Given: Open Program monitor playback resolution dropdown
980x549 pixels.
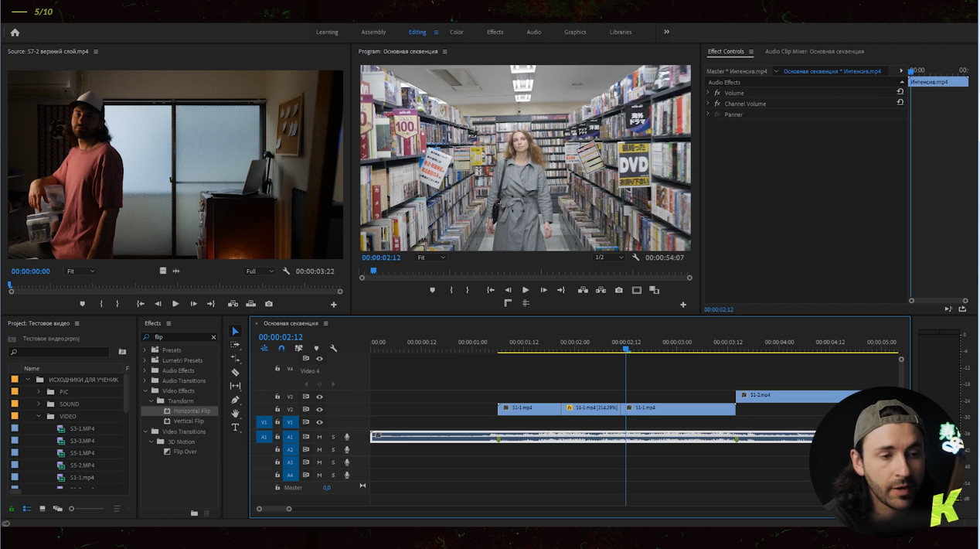Looking at the screenshot, I should tap(608, 257).
